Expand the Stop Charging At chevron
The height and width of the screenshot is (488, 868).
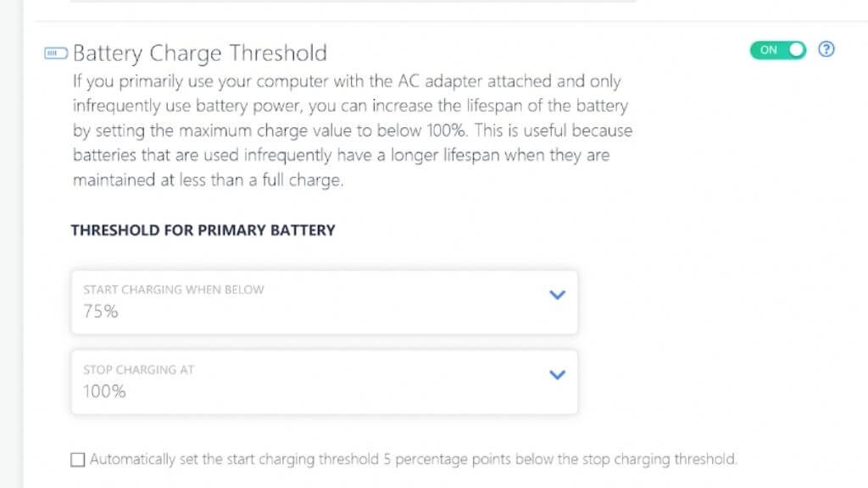point(557,374)
